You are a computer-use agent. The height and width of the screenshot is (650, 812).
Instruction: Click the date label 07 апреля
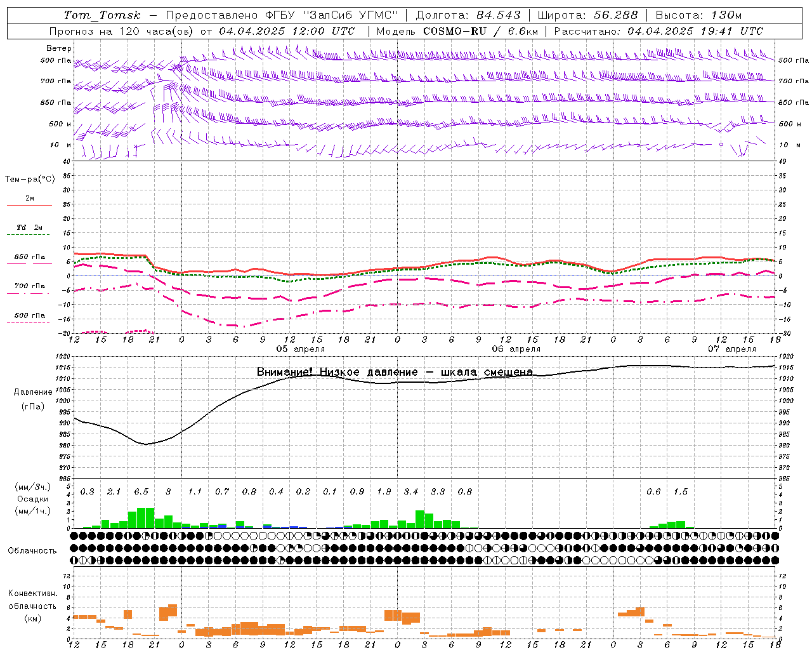click(x=732, y=349)
